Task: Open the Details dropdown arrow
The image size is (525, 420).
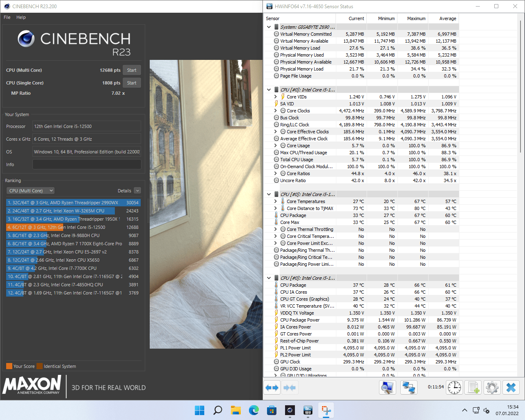Action: [x=137, y=191]
